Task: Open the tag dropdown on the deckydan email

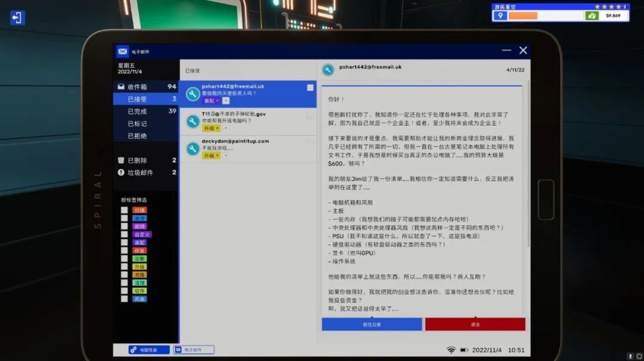Action: click(x=226, y=155)
